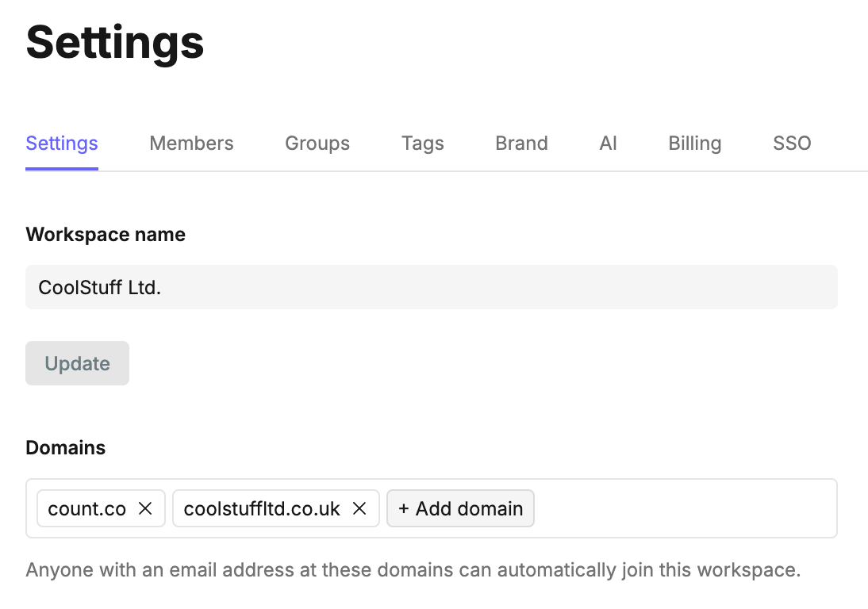Select the active Settings tab
The height and width of the screenshot is (609, 868).
62,144
